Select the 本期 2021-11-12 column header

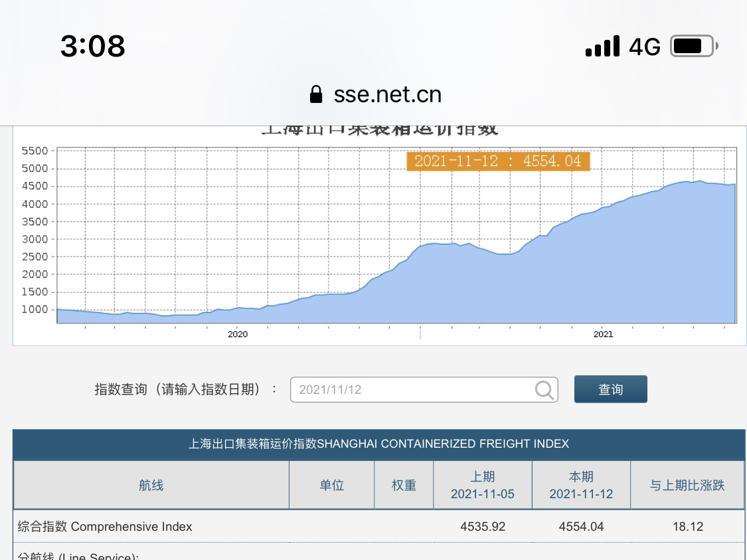pyautogui.click(x=581, y=486)
